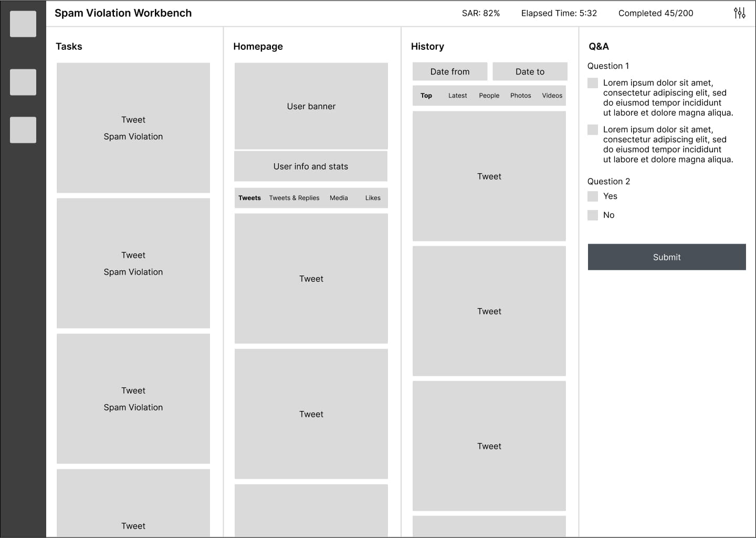Switch to the Tweets & Replies tab
The width and height of the screenshot is (756, 538).
pyautogui.click(x=294, y=198)
